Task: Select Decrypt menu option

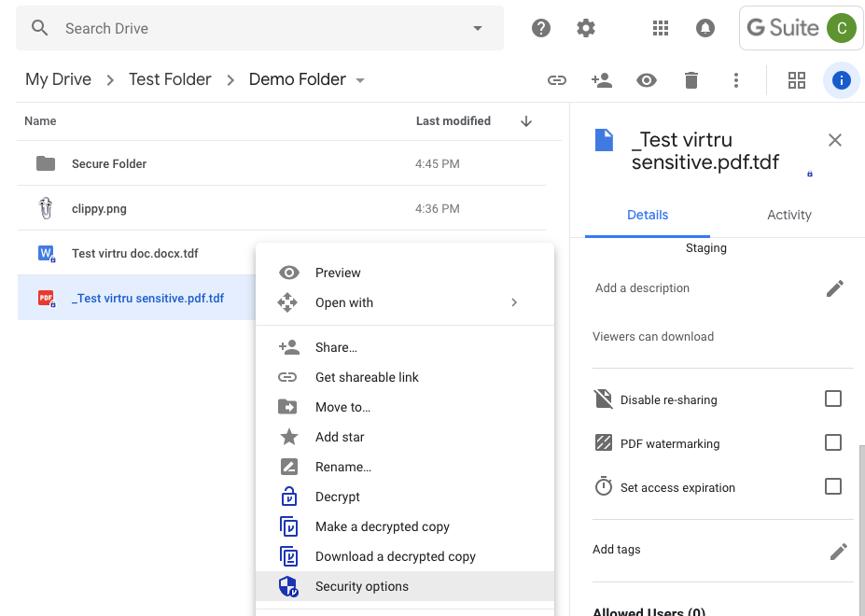Action: [x=405, y=497]
